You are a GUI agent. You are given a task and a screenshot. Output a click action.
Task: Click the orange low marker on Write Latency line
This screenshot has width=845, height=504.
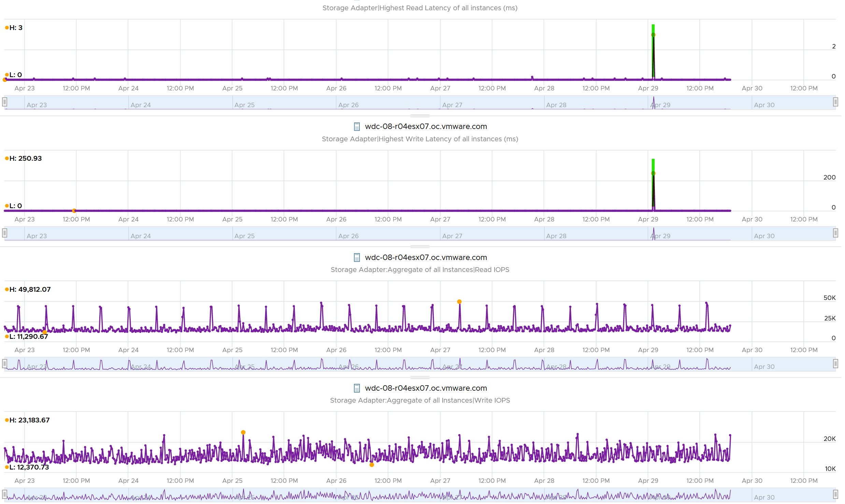(74, 211)
